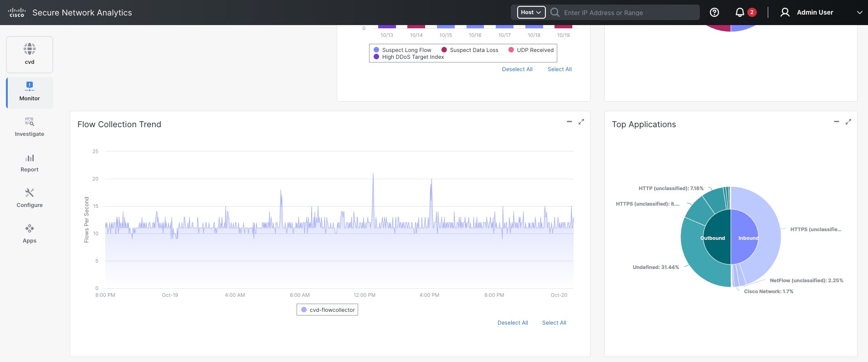Click Select All under alarm chart legend
Image resolution: width=868 pixels, height=362 pixels.
[x=560, y=69]
